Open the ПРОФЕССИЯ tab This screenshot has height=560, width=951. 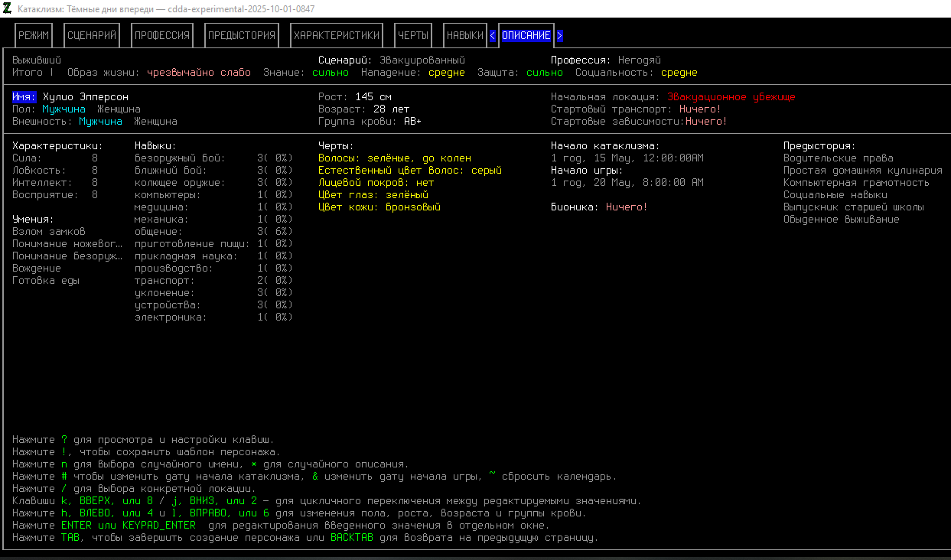(162, 36)
